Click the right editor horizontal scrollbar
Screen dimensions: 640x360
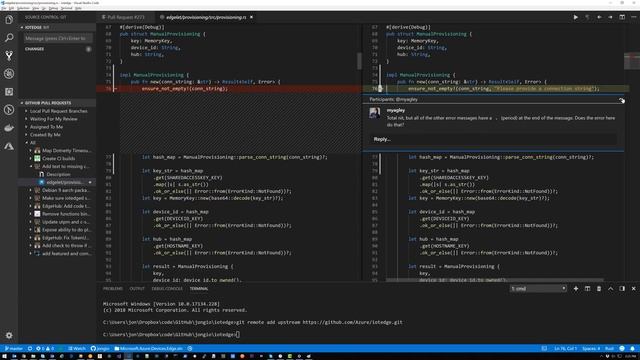(x=495, y=280)
